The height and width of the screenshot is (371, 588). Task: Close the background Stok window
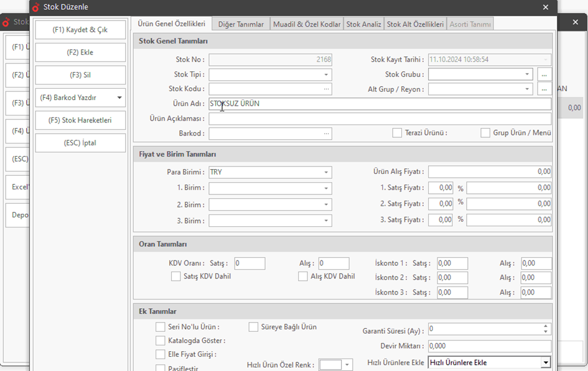coord(576,22)
